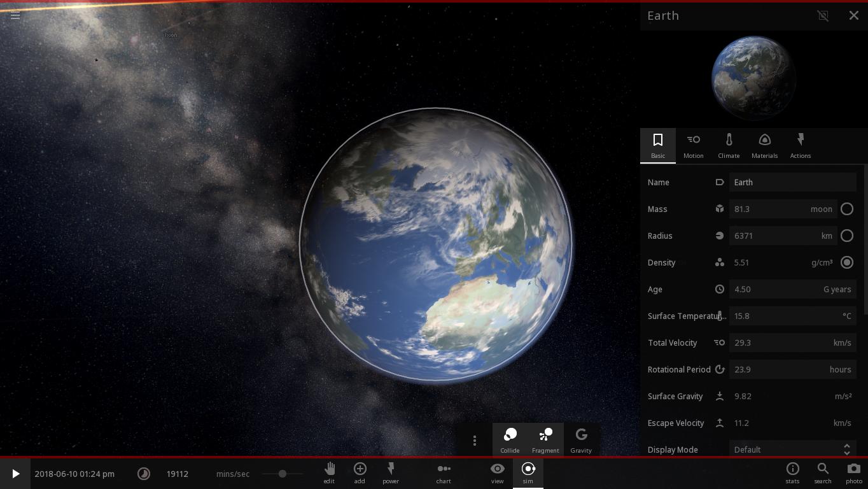Select the Radius lock radio button
868x489 pixels.
[847, 236]
